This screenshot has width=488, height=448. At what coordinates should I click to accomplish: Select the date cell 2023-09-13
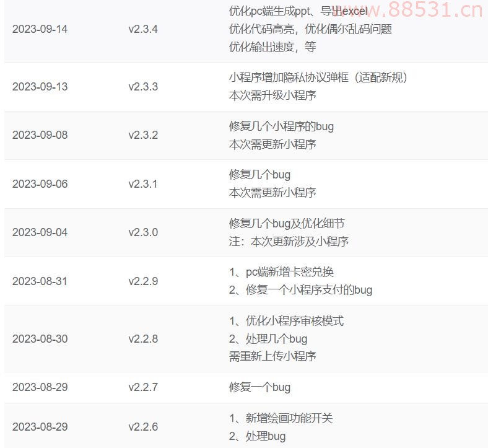(x=40, y=87)
